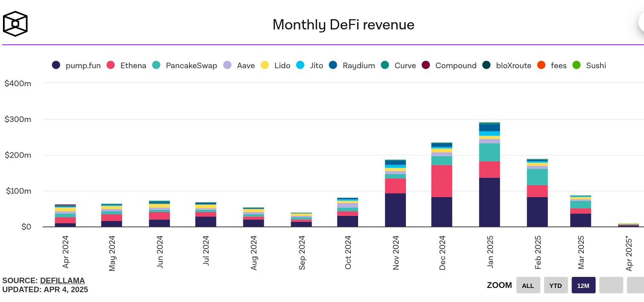Toggle PancakeSwap series in legend
Image resolution: width=644 pixels, height=302 pixels.
click(x=184, y=65)
